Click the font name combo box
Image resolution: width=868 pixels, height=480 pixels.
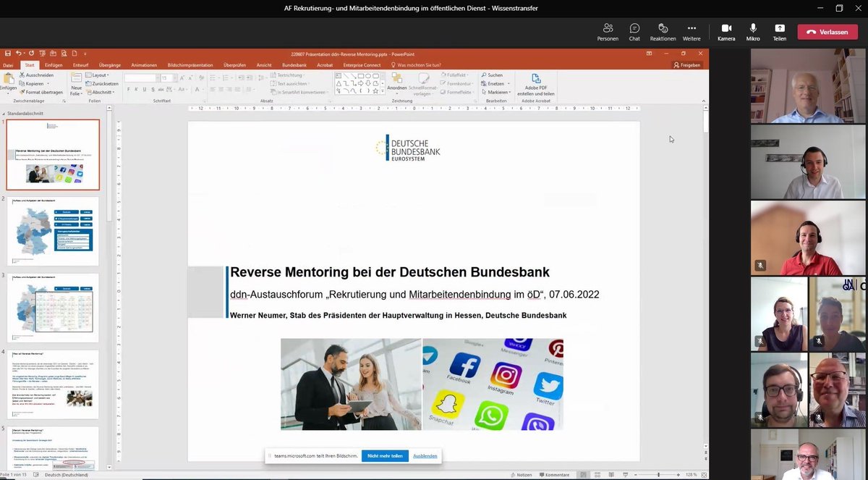tap(142, 78)
